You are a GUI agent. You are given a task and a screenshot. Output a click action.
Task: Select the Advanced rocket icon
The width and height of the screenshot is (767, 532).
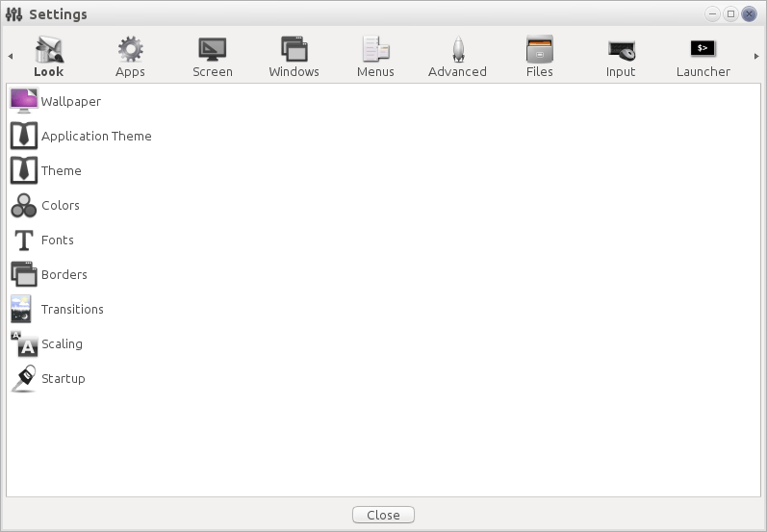(458, 49)
